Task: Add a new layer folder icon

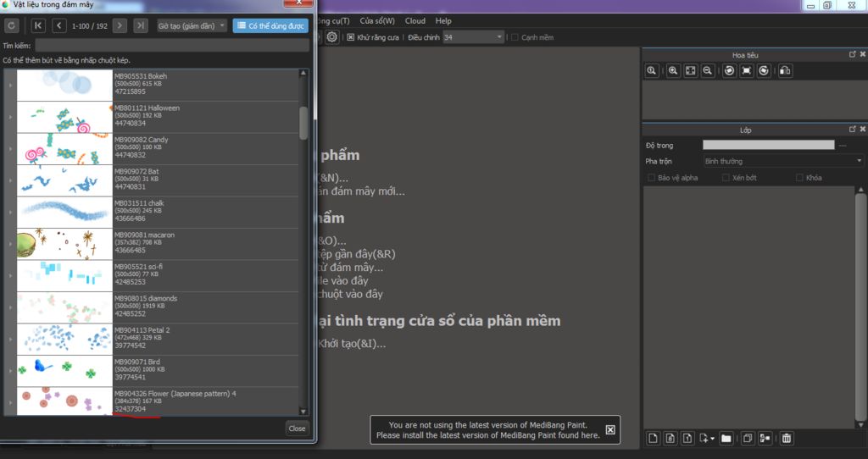Action: click(x=726, y=438)
